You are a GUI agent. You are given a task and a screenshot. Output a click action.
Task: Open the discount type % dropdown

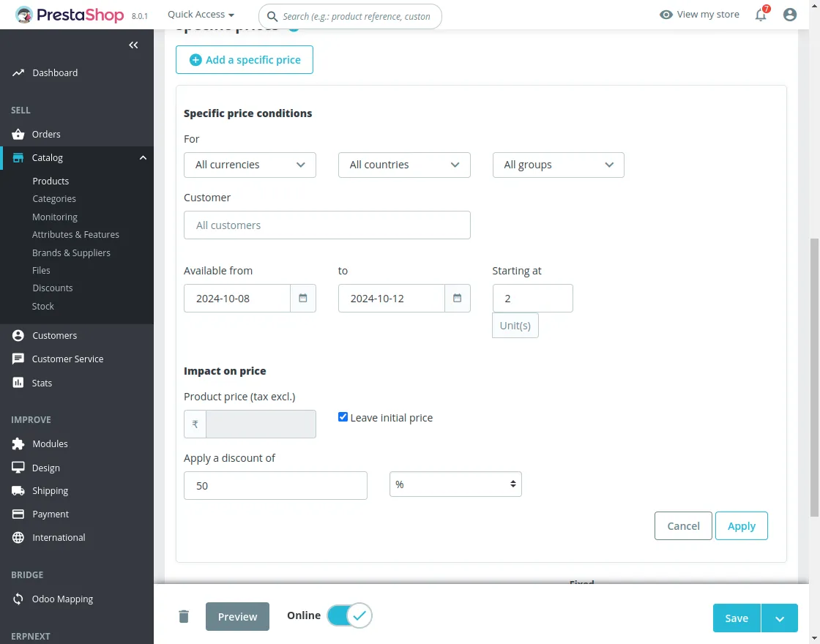pos(455,484)
